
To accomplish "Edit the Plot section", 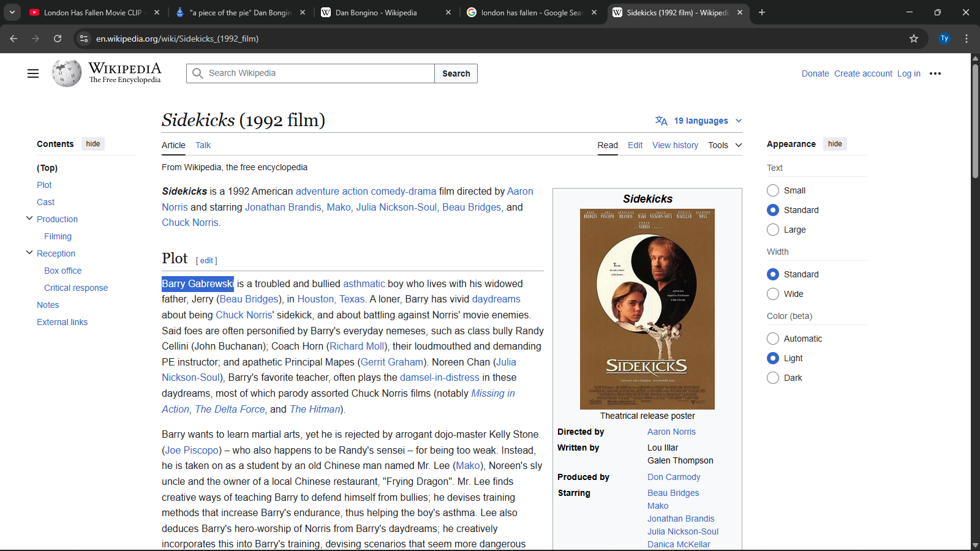I will pos(207,260).
